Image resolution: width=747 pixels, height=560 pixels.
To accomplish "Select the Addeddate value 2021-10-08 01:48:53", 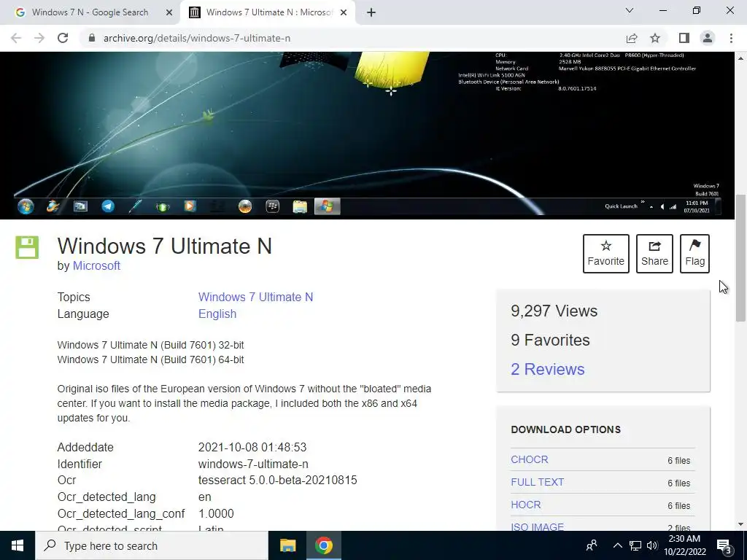I will [x=252, y=447].
